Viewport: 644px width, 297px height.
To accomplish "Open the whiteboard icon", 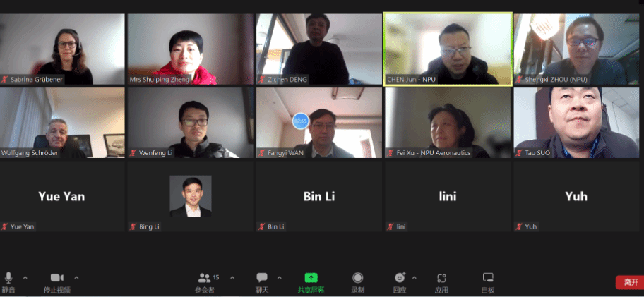I will (x=488, y=278).
